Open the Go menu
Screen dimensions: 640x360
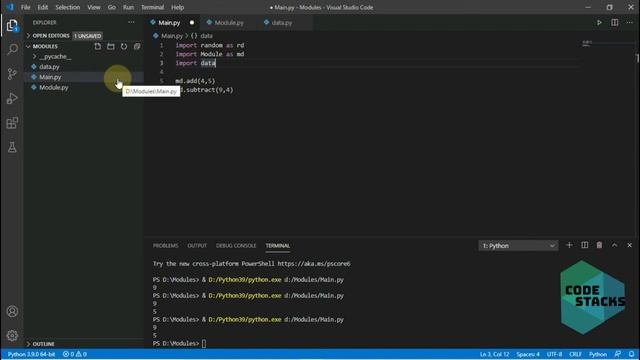(x=111, y=7)
